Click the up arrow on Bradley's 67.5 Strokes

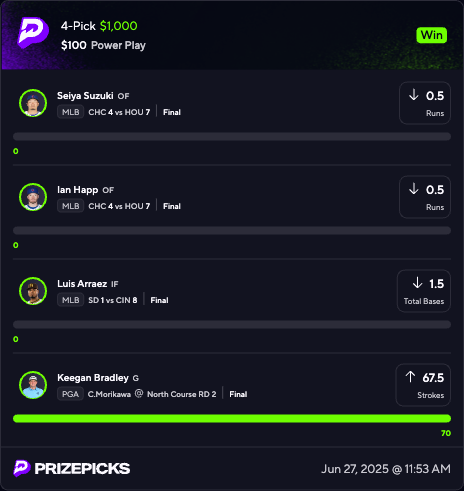point(410,377)
